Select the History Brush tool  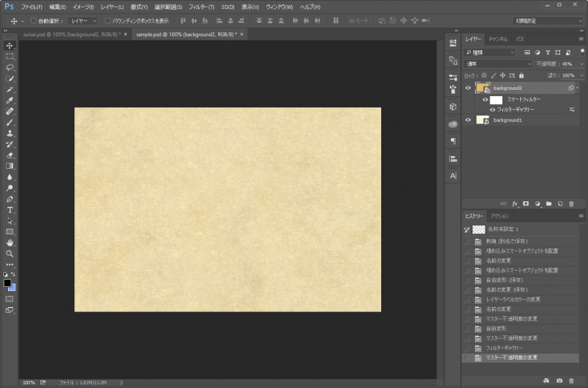10,144
